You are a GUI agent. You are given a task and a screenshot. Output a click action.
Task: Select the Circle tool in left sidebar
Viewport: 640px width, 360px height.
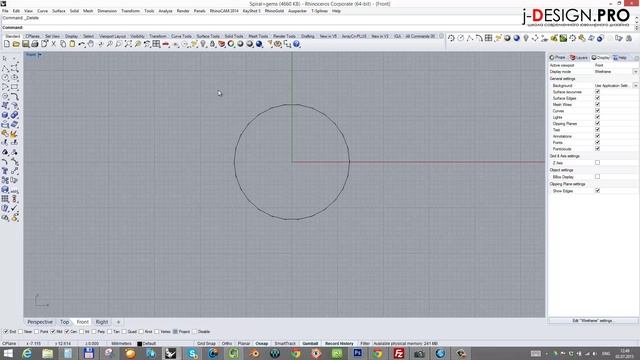coord(5,77)
